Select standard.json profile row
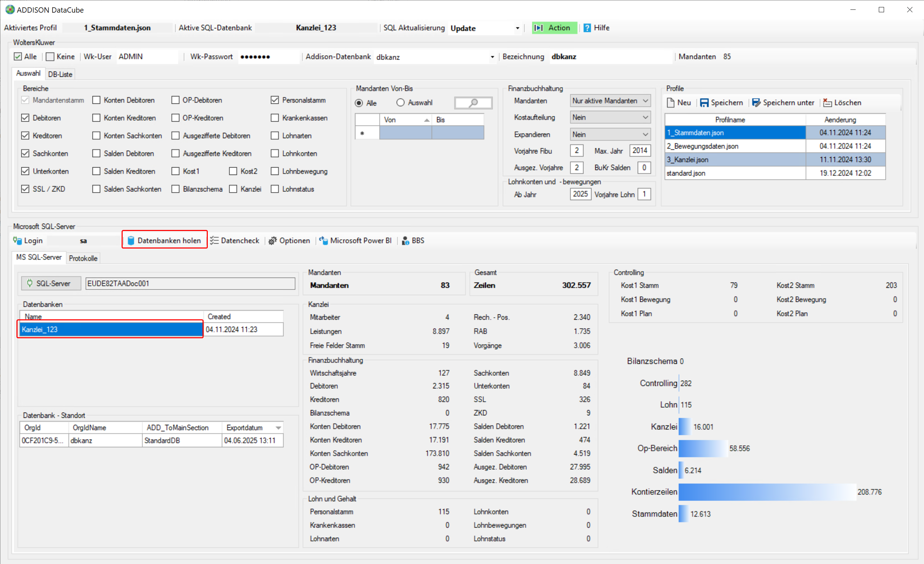 point(775,173)
